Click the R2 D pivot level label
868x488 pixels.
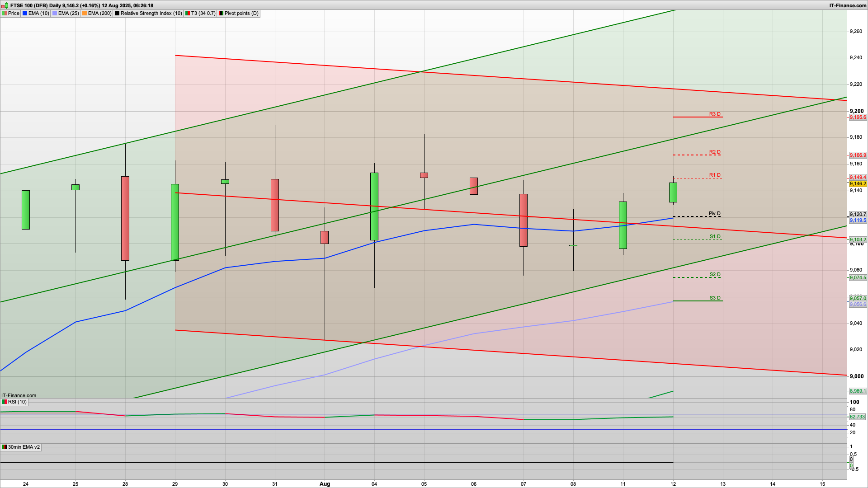pyautogui.click(x=715, y=152)
